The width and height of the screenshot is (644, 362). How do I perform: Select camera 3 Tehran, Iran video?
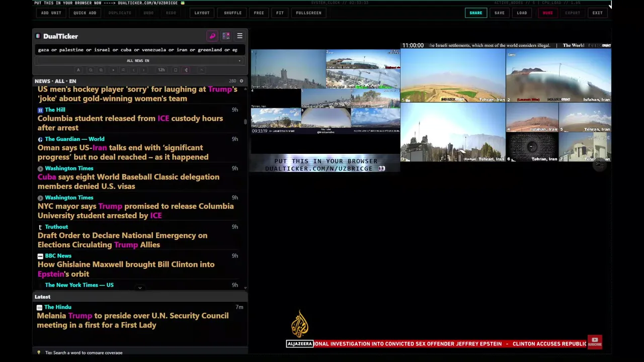click(453, 132)
